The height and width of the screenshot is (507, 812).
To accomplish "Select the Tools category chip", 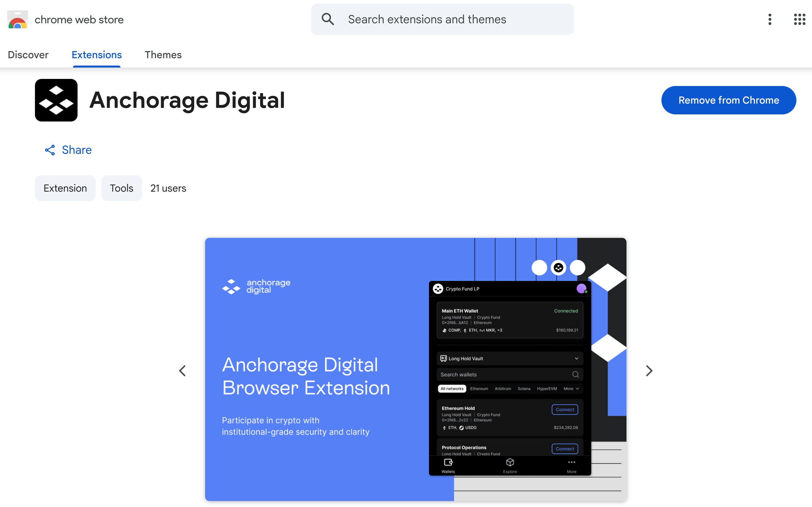I will tap(122, 188).
